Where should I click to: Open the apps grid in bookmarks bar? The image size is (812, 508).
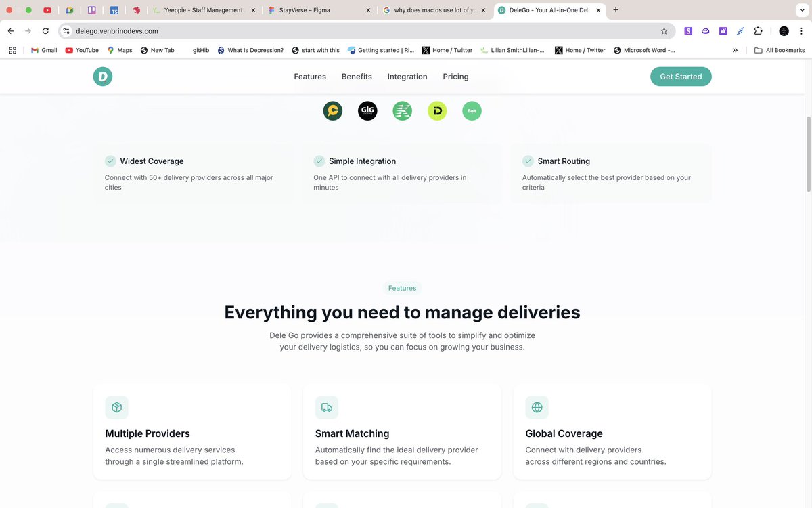[x=12, y=50]
